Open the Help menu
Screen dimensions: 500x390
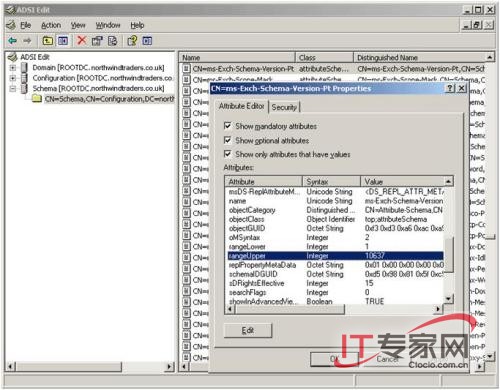[x=137, y=25]
